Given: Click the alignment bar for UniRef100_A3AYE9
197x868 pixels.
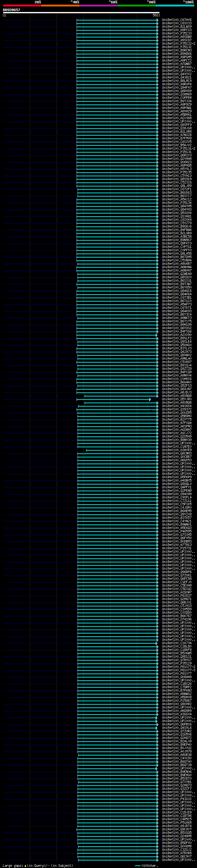Looking at the screenshot, I should 122,450.
